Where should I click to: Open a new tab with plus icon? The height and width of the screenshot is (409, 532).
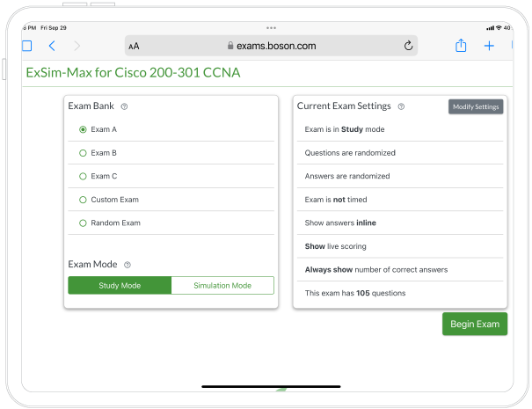[x=489, y=46]
